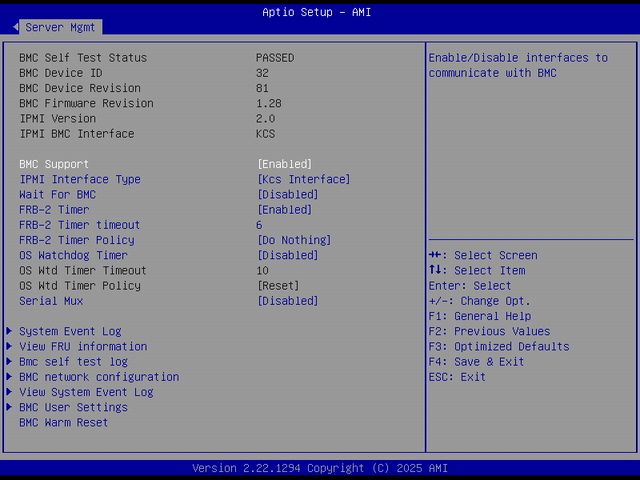
Task: Expand arrow next to BMC User Settings
Action: click(9, 407)
